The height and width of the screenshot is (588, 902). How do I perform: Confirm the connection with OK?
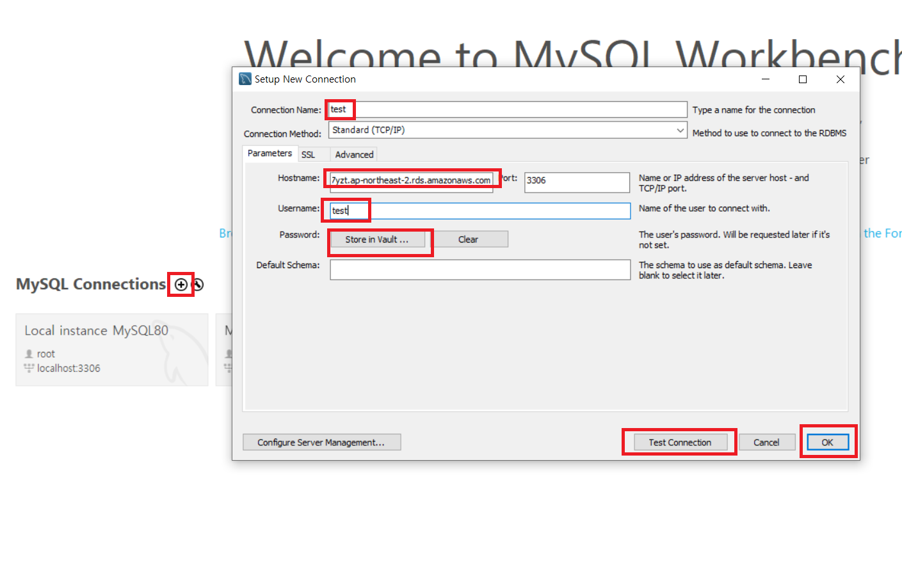[828, 442]
